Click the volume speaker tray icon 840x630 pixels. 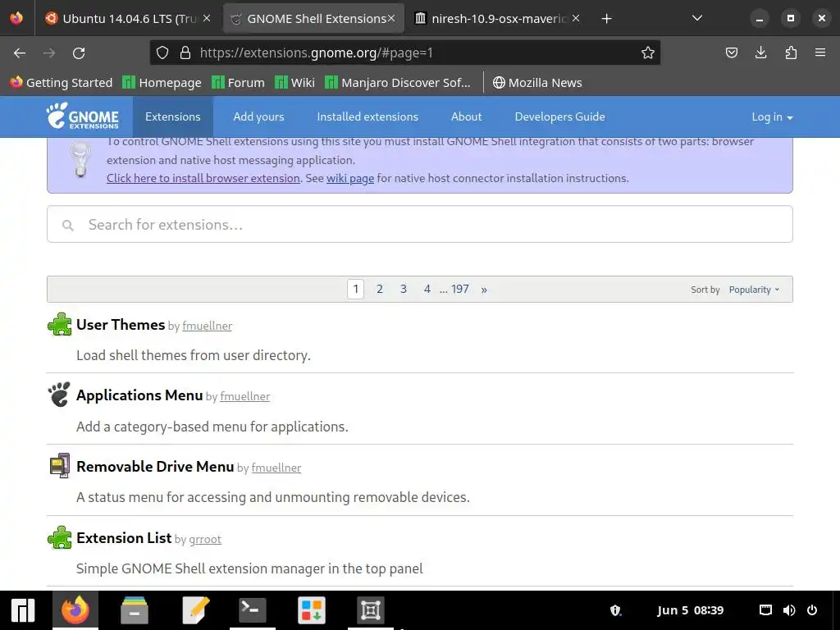pyautogui.click(x=789, y=610)
